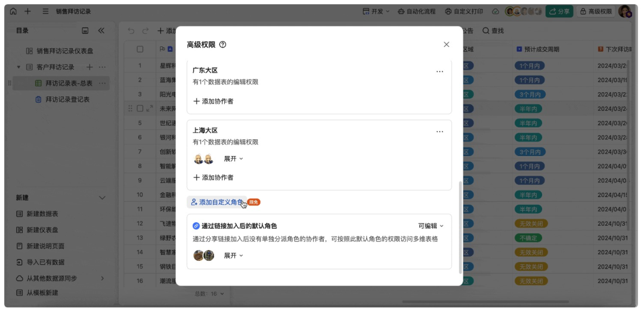Click the 无效关闭 tag in row 12
The width and height of the screenshot is (644, 312).
(x=531, y=224)
